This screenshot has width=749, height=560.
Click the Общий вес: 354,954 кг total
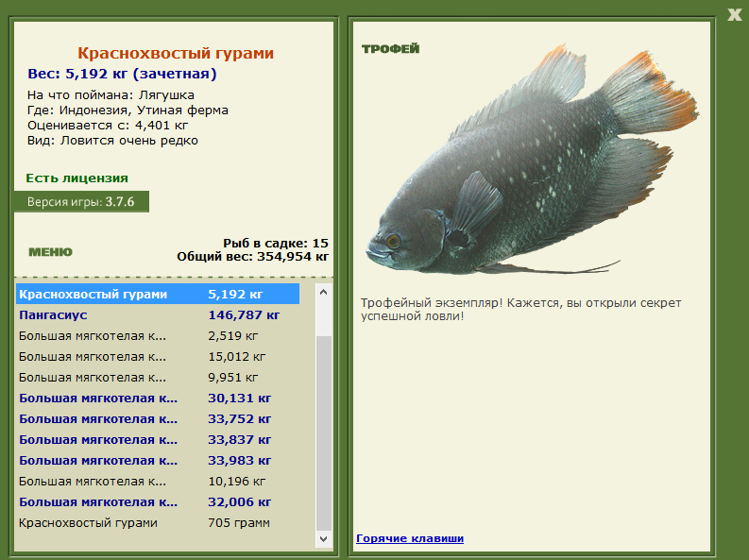pos(253,257)
